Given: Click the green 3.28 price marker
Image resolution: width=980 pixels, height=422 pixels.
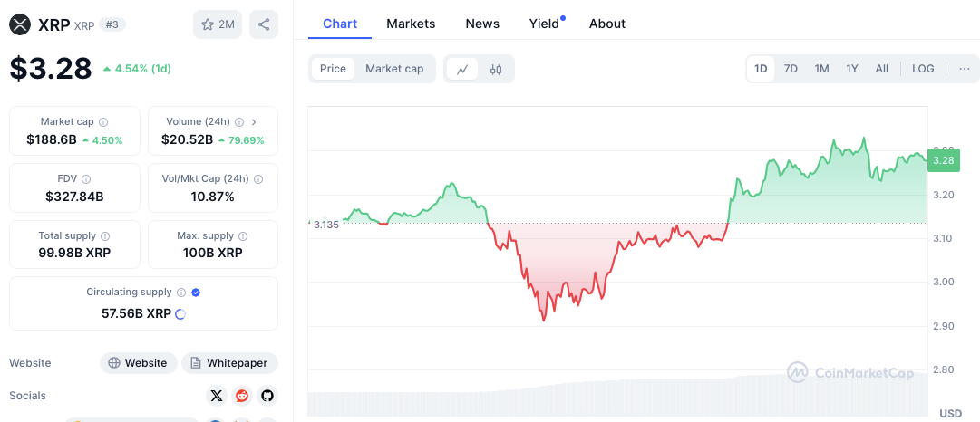Looking at the screenshot, I should [x=943, y=161].
